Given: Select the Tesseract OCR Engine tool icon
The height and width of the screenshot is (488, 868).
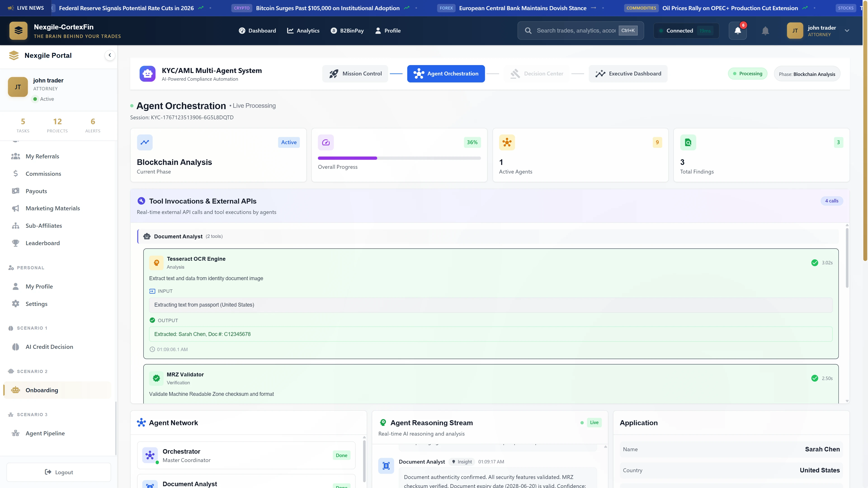Looking at the screenshot, I should pyautogui.click(x=156, y=263).
